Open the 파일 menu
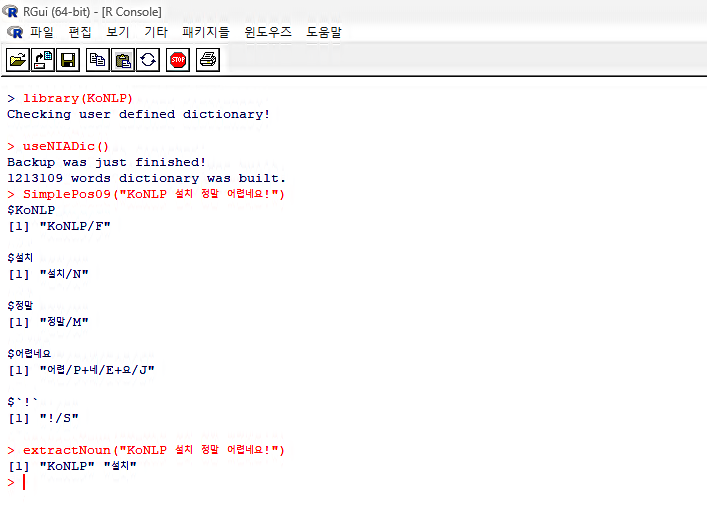The height and width of the screenshot is (513, 707). 42,32
